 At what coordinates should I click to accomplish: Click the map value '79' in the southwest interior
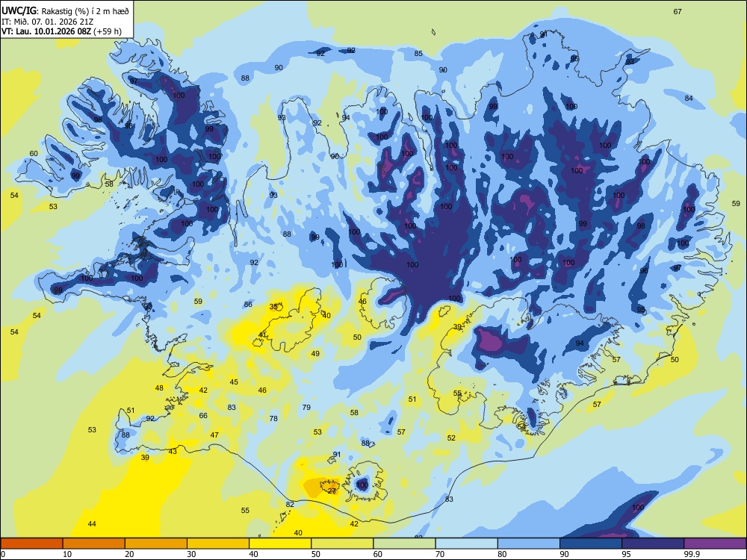306,407
